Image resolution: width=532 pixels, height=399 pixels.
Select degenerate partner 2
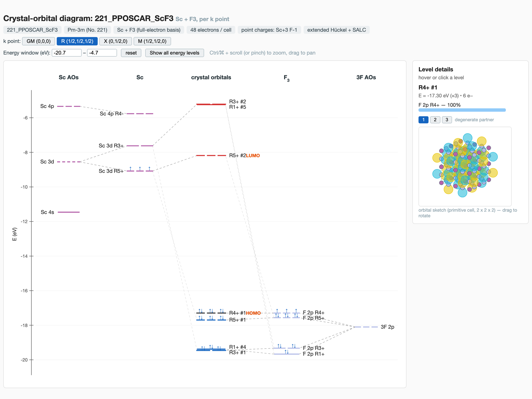coord(435,120)
